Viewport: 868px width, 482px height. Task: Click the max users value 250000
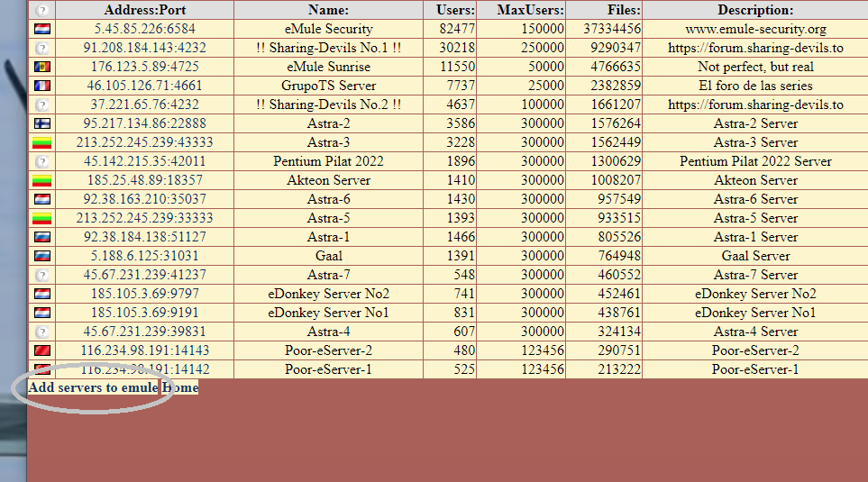[x=543, y=48]
